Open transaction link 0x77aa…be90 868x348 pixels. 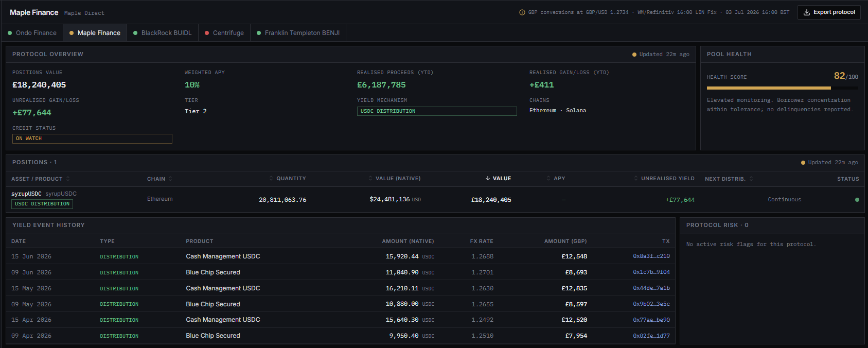click(x=651, y=320)
